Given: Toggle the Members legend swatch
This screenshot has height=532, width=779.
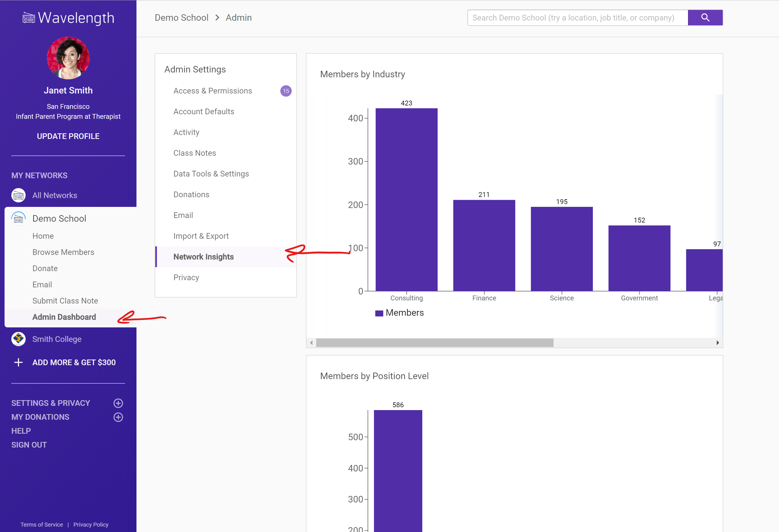Looking at the screenshot, I should [x=379, y=313].
